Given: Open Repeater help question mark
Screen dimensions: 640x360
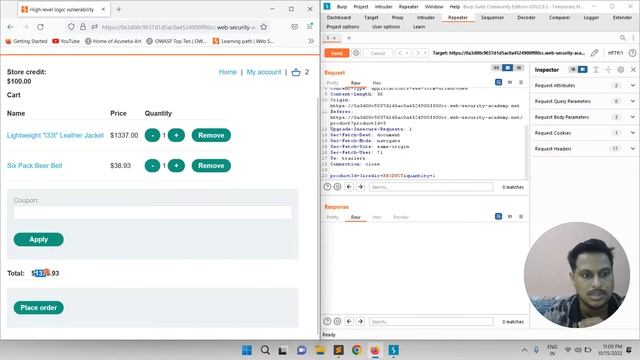Looking at the screenshot, I should pos(632,53).
